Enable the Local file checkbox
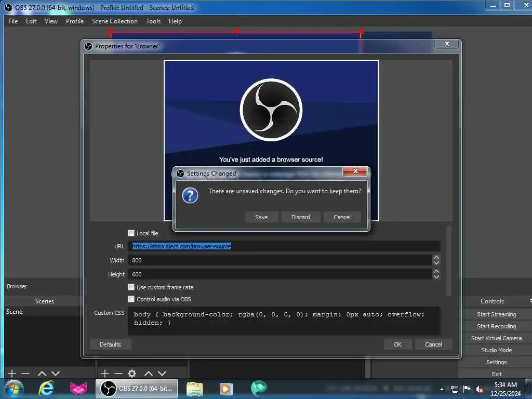Screen dimensions: 532x399 pyautogui.click(x=131, y=233)
